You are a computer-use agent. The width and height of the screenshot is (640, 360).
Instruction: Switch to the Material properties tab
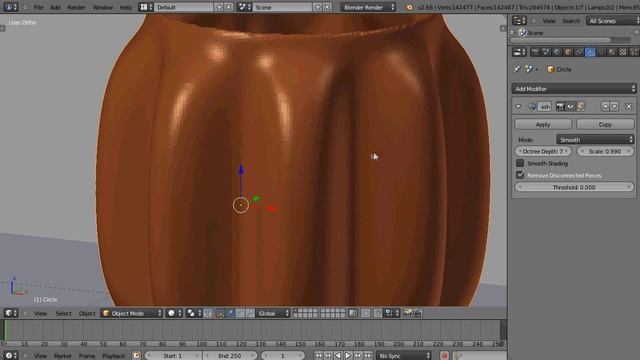point(612,52)
